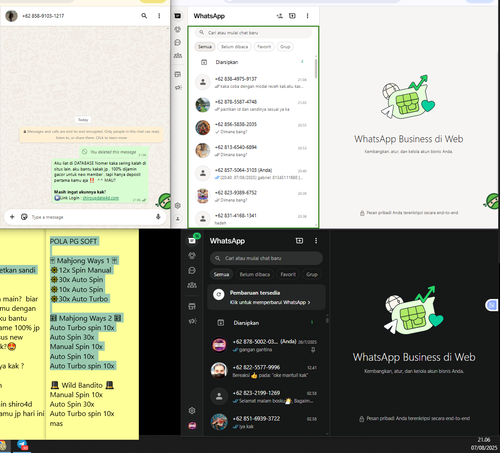The width and height of the screenshot is (500, 453).
Task: Open Settings gear in the light window sidebar
Action: [178, 205]
